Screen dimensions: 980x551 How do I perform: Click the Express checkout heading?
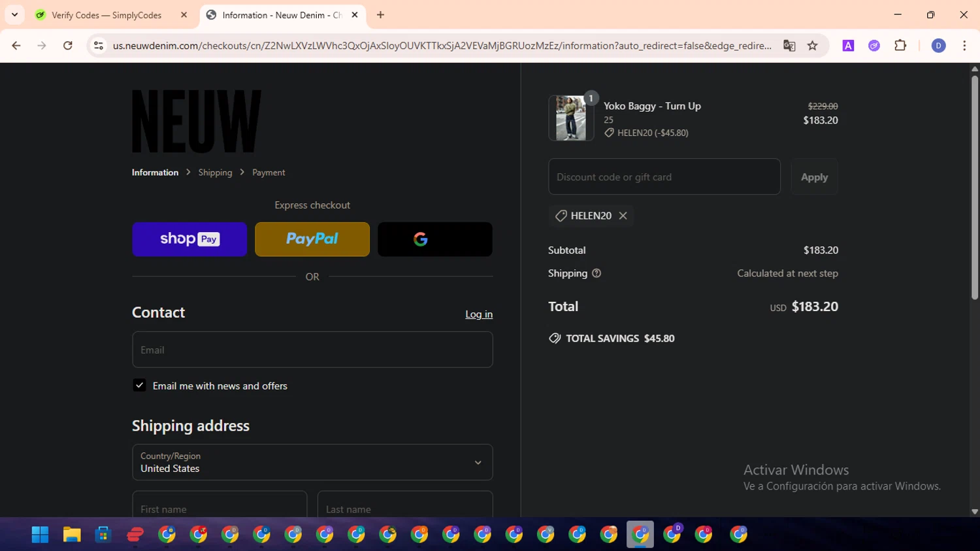click(x=312, y=205)
